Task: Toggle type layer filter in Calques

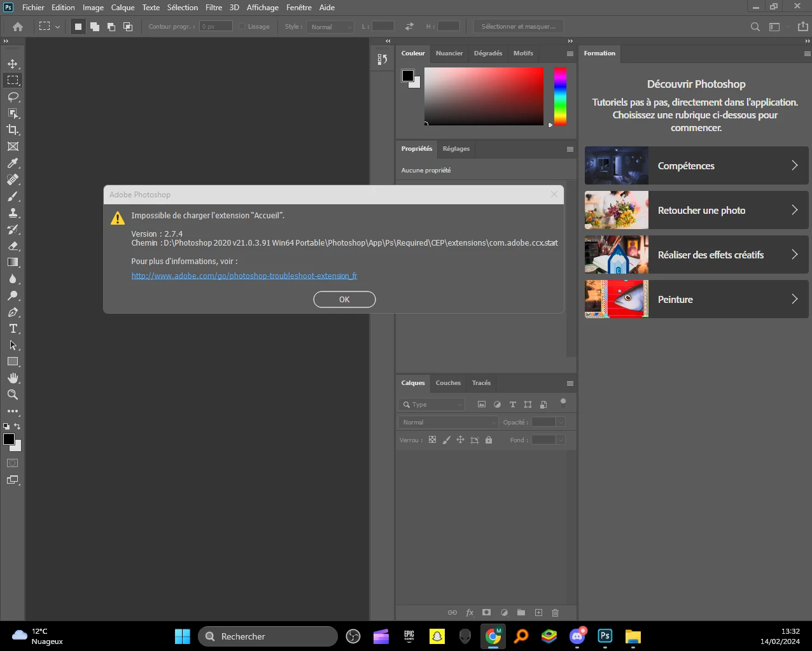Action: click(512, 405)
